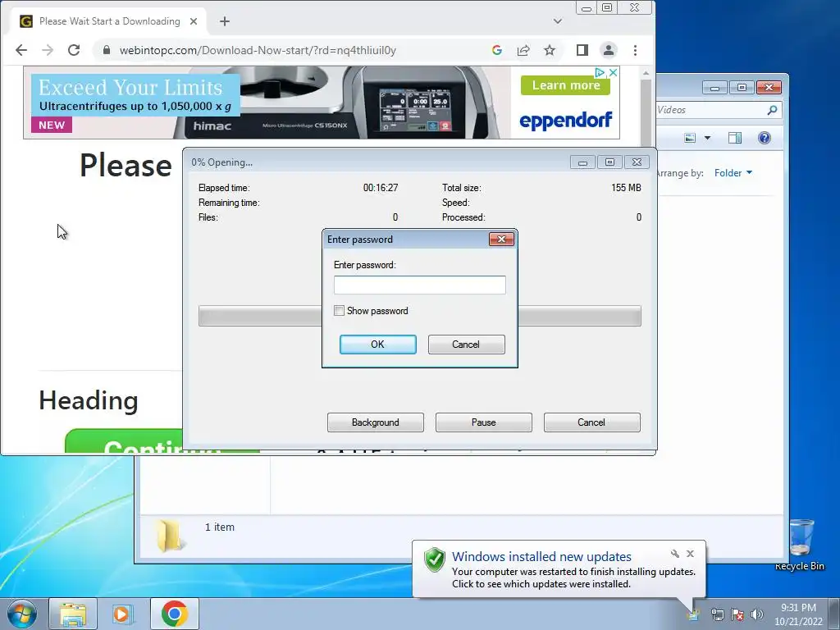Select the Please Wait Start a Downloading tab
Image resolution: width=840 pixels, height=630 pixels.
pos(109,21)
